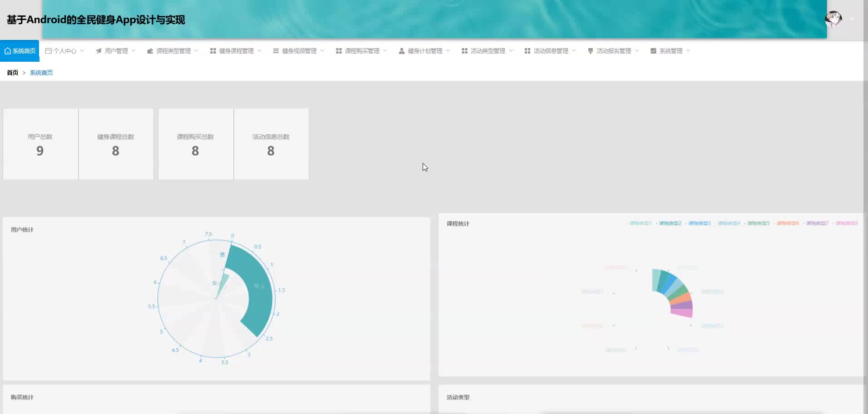Open the 健身课程总数 stat card
This screenshot has width=868, height=414.
(116, 144)
